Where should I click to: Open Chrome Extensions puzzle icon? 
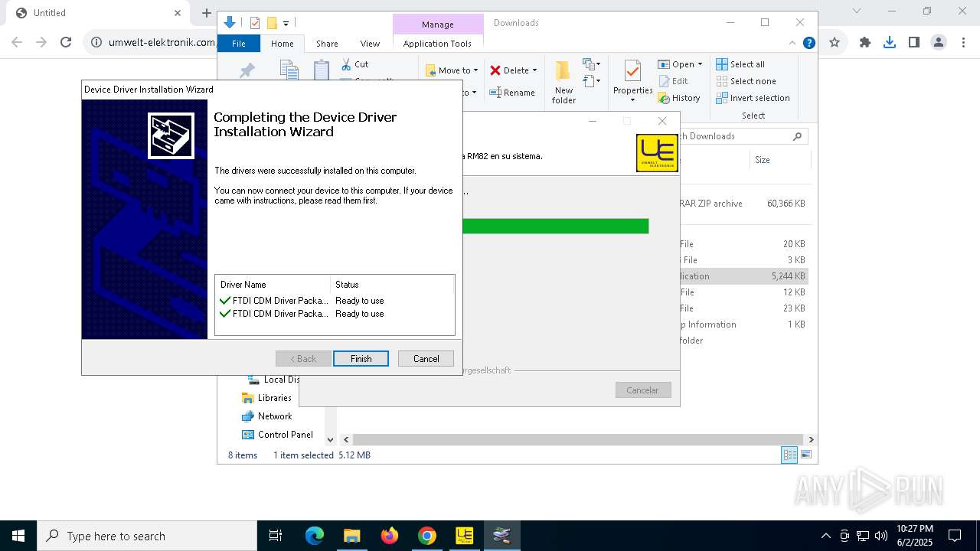(x=865, y=42)
